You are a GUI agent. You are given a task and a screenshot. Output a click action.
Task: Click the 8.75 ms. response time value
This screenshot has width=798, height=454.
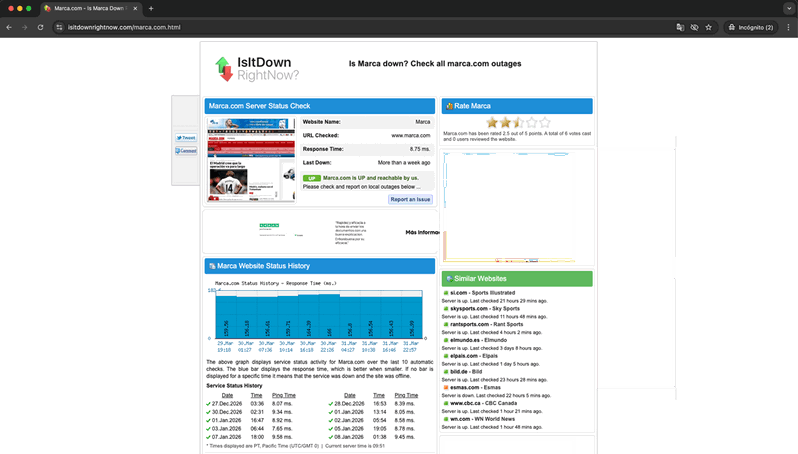point(420,150)
